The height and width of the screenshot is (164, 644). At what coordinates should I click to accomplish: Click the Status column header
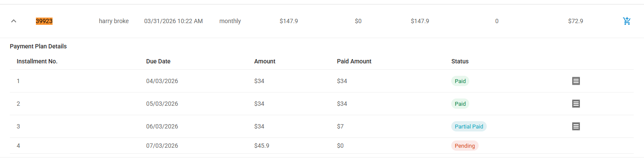click(x=460, y=61)
